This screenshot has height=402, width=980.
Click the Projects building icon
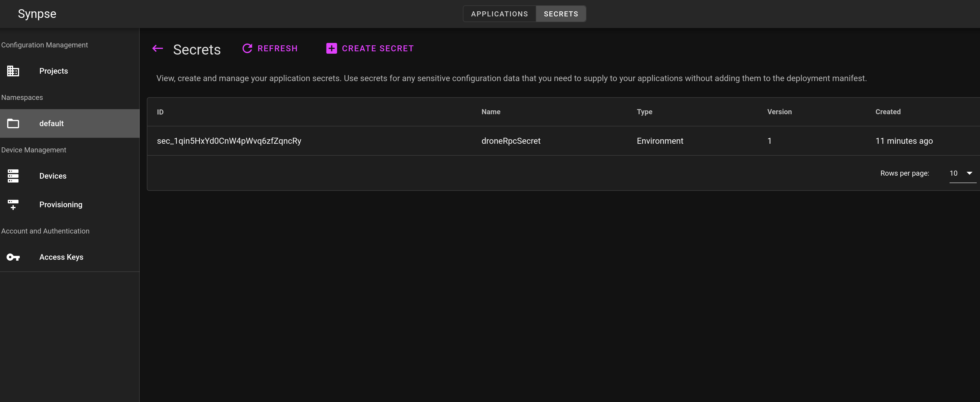point(13,71)
